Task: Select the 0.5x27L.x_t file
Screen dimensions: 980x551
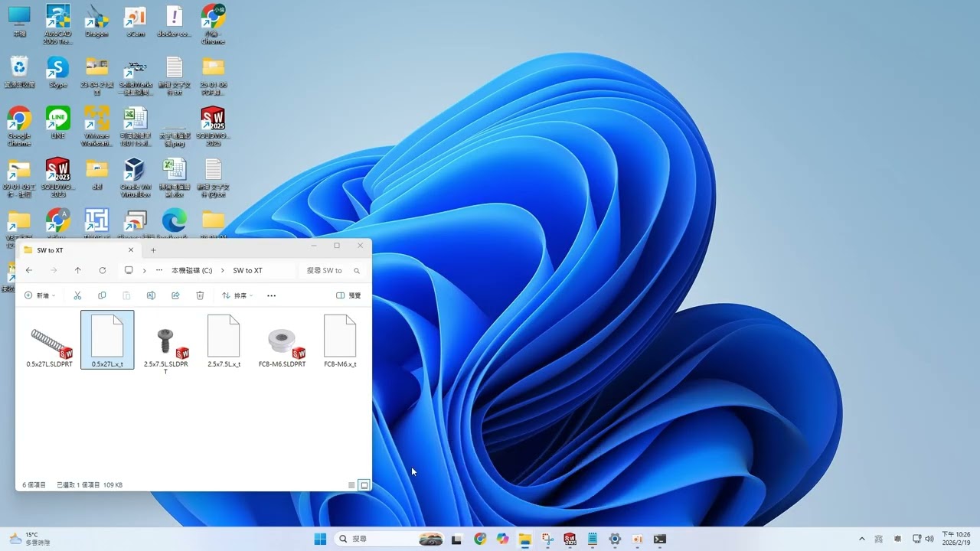Action: [x=107, y=341]
